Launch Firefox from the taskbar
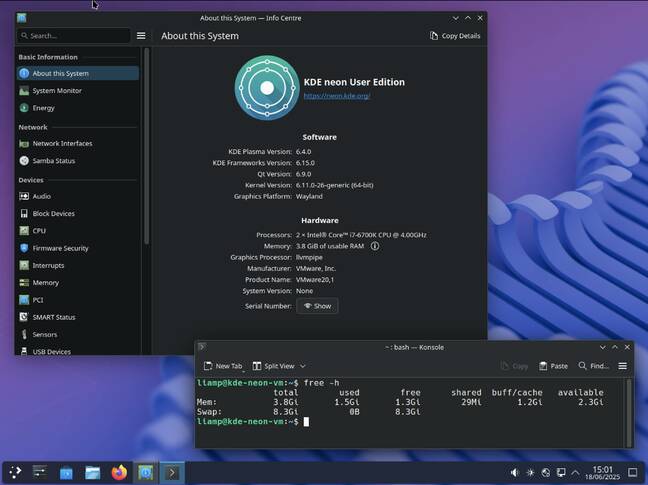This screenshot has height=485, width=648. click(119, 472)
